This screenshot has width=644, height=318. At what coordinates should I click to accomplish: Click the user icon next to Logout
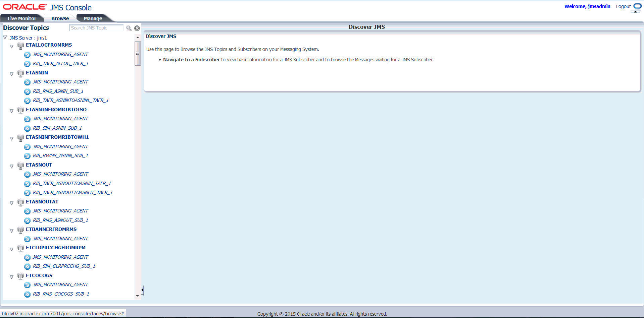[x=638, y=6]
